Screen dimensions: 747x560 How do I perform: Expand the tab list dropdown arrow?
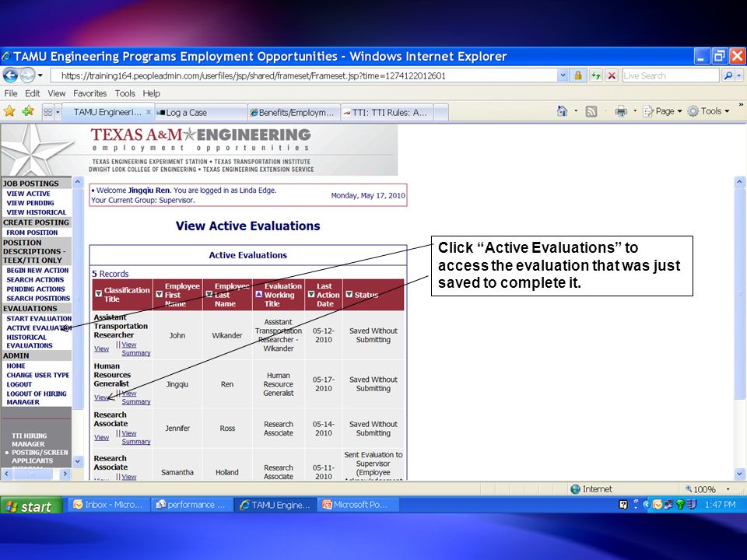pyautogui.click(x=58, y=112)
